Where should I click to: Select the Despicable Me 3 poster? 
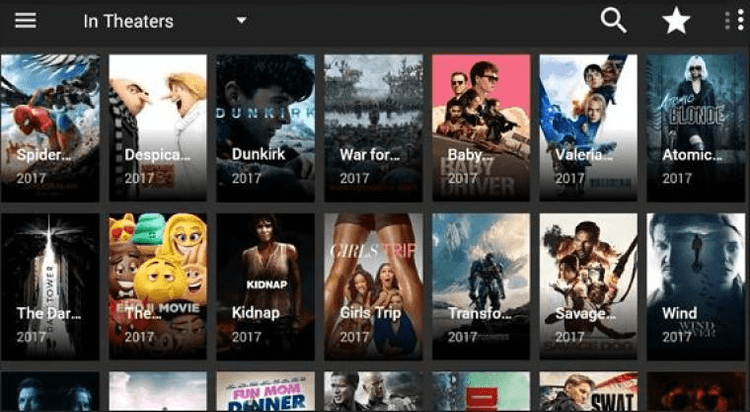click(x=158, y=128)
